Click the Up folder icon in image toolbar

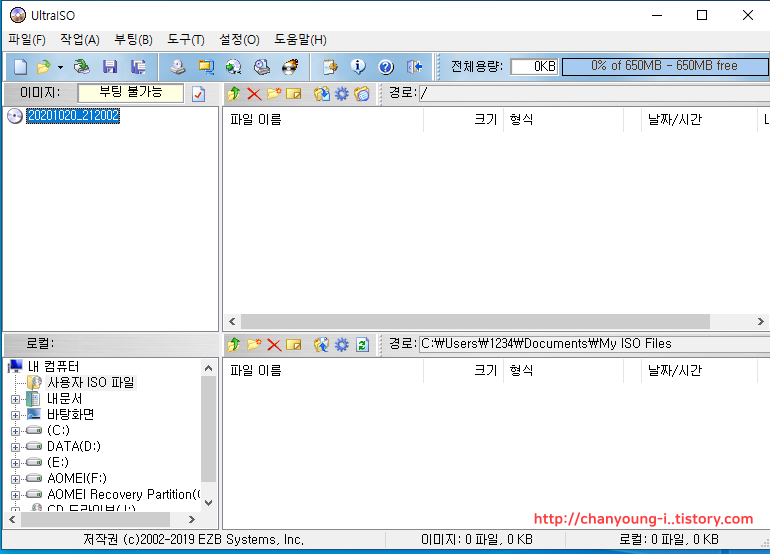[x=234, y=93]
